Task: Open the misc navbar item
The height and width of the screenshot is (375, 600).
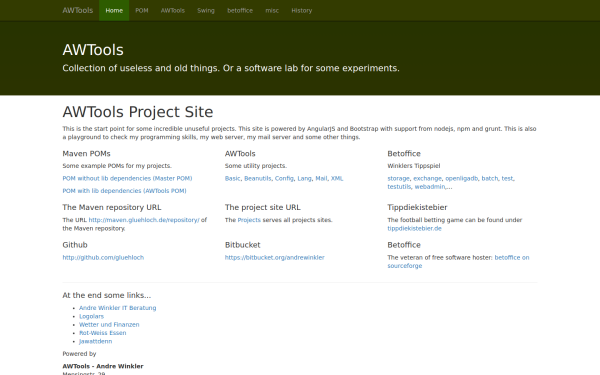Action: (272, 10)
